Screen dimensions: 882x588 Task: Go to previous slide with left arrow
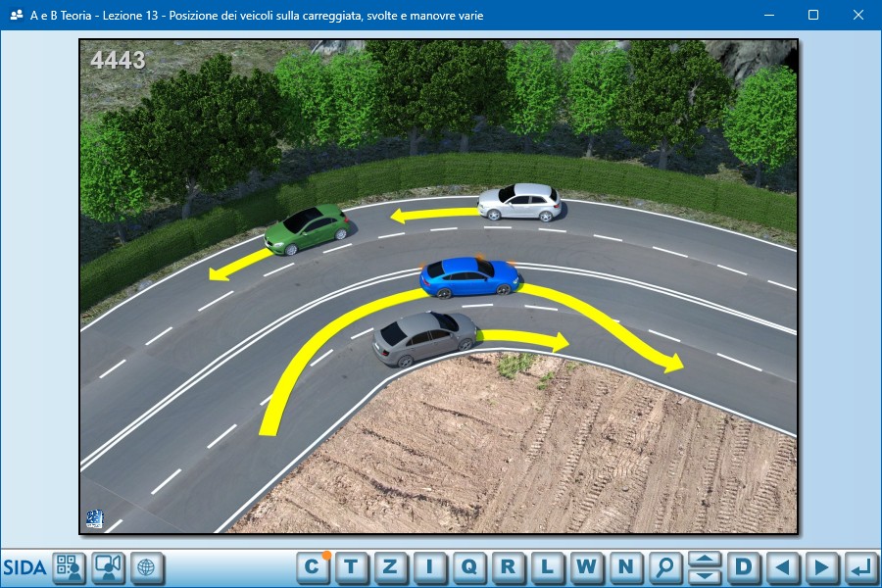[x=782, y=566]
